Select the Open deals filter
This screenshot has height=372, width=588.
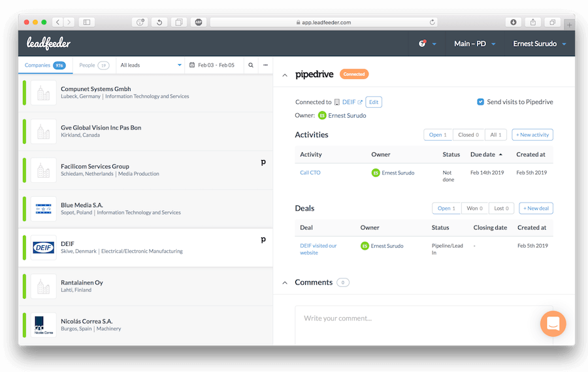pos(446,209)
